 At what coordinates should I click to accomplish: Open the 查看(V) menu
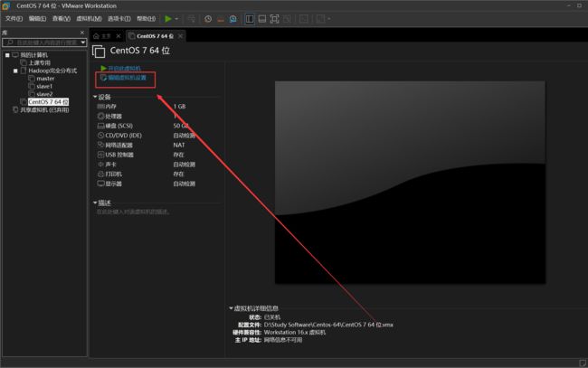click(62, 19)
